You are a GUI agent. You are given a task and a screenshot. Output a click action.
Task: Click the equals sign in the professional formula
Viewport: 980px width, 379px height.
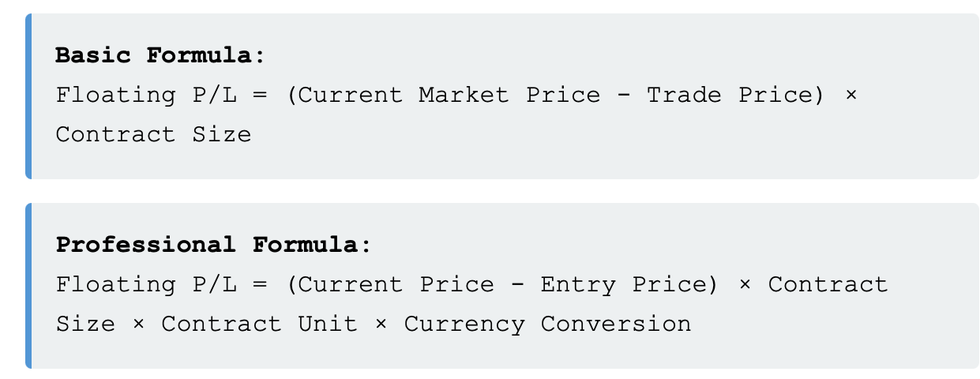coord(260,284)
